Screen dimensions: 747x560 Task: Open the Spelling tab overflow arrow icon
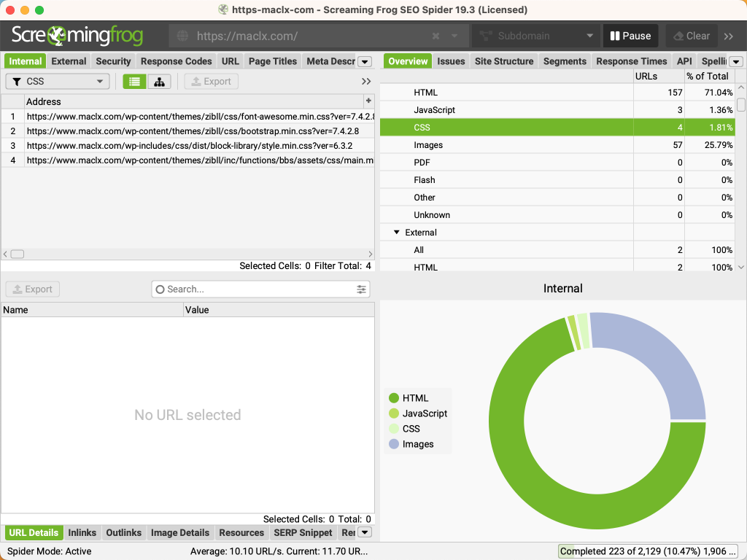coord(735,61)
